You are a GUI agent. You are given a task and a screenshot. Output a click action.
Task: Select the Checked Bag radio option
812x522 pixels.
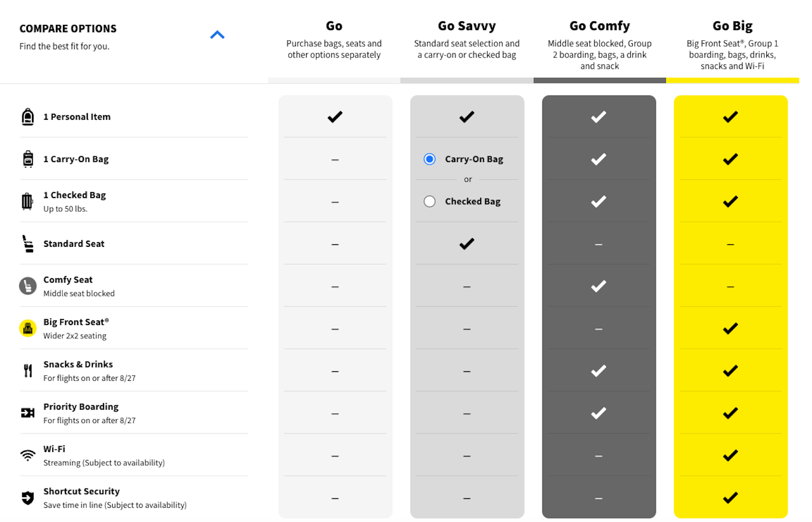429,202
